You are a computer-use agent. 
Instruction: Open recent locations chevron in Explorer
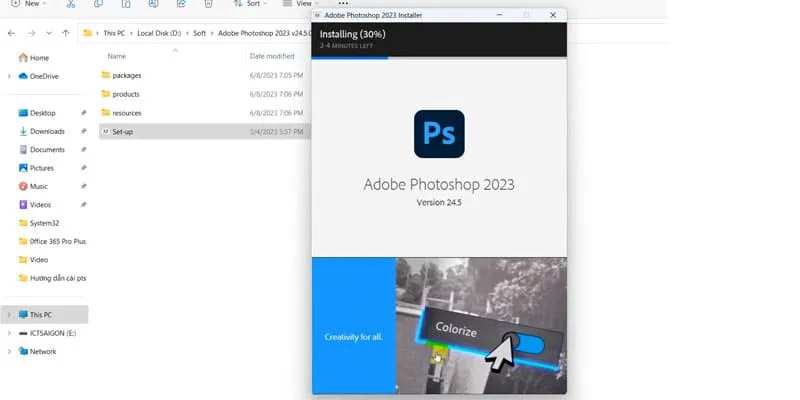pos(49,33)
